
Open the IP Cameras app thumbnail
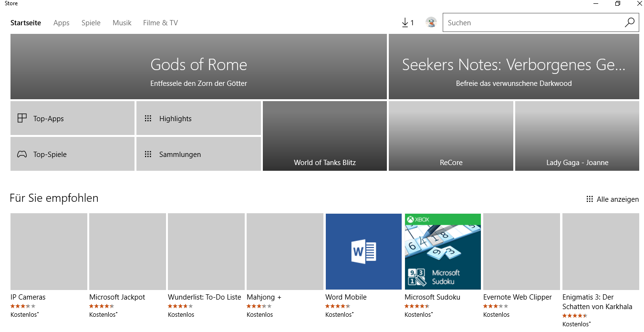[x=49, y=251]
